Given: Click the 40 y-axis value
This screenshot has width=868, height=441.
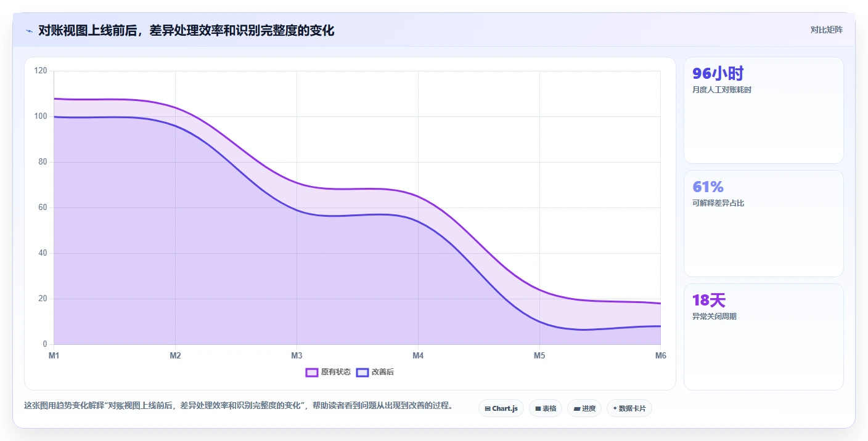Looking at the screenshot, I should point(43,253).
